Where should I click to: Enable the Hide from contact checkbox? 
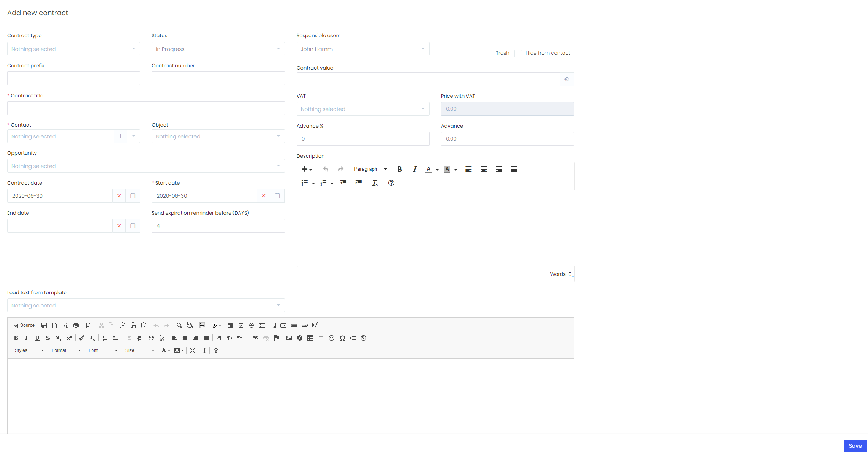(518, 54)
